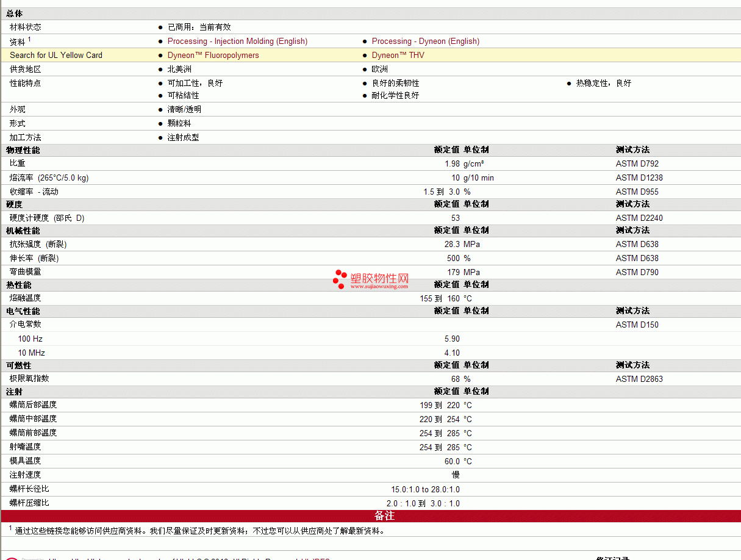Click 注射成型 processing method value

pyautogui.click(x=184, y=138)
